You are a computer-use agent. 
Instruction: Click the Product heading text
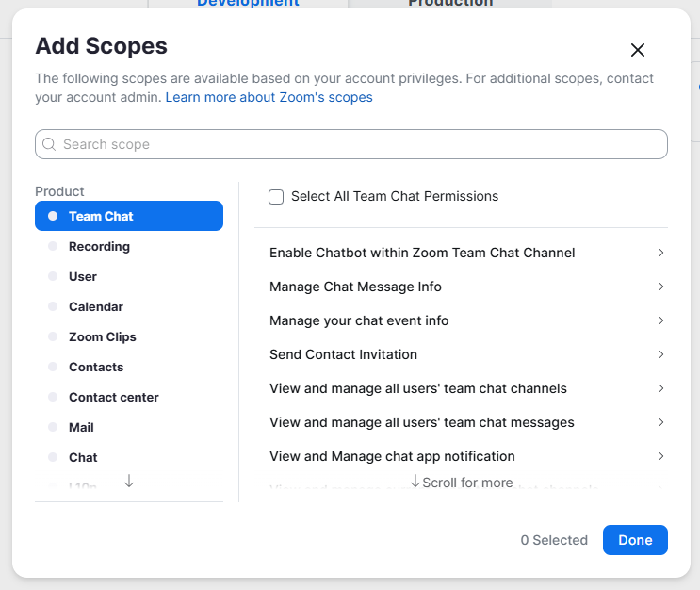pos(59,191)
